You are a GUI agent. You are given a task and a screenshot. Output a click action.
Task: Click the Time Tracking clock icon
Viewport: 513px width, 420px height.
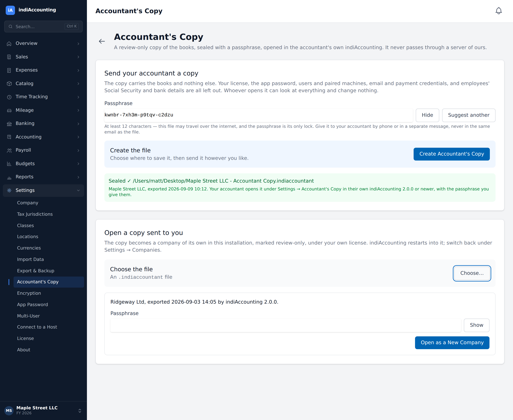pos(9,97)
